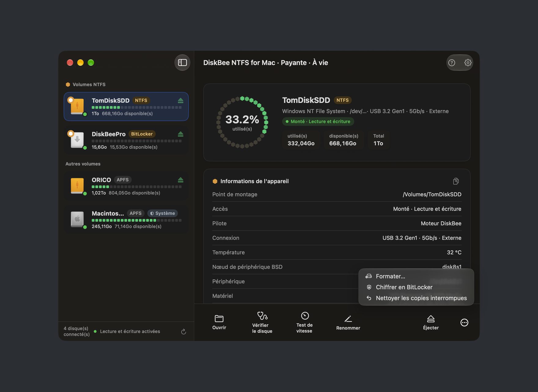Run Vérifier le disque

(262, 322)
